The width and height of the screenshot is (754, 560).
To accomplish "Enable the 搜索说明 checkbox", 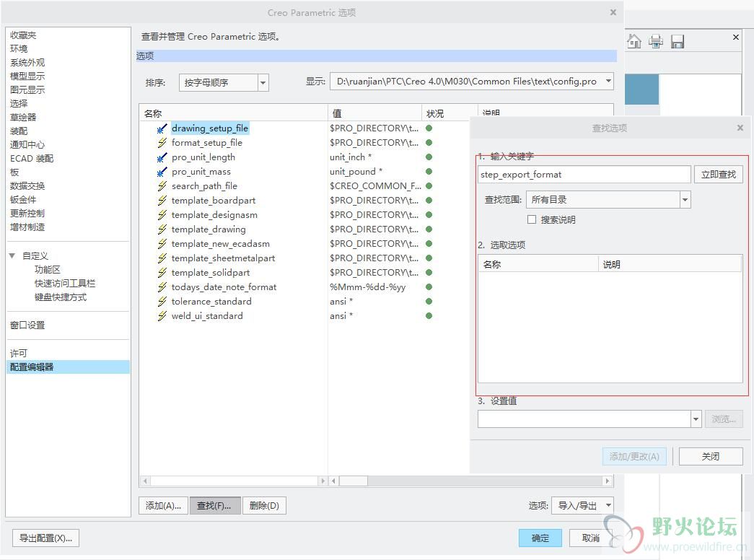I will tap(531, 219).
